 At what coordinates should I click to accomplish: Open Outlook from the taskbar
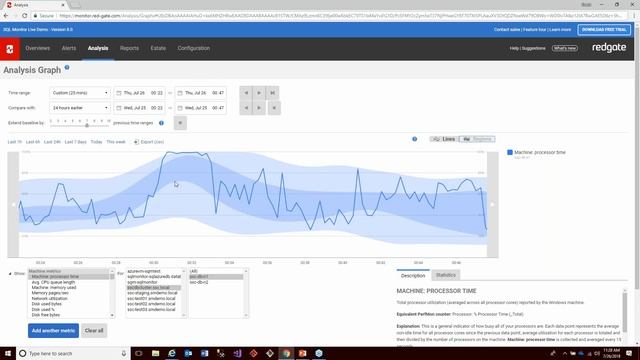click(188, 353)
